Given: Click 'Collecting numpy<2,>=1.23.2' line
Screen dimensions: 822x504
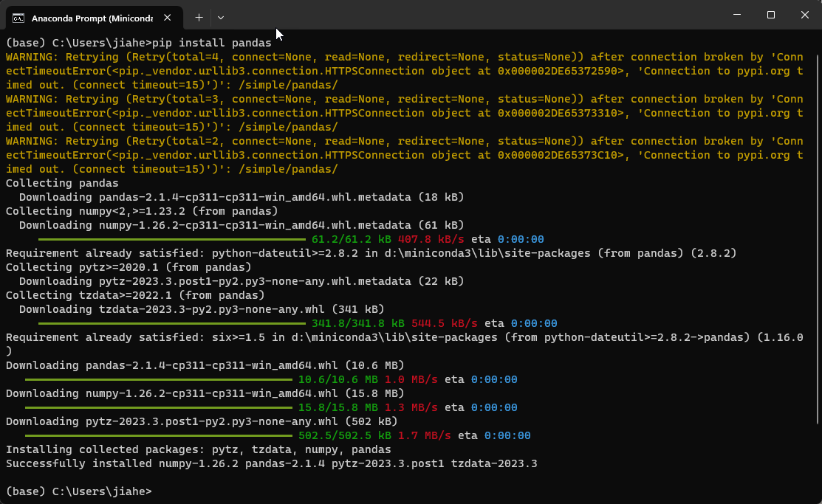Looking at the screenshot, I should click(x=142, y=211).
